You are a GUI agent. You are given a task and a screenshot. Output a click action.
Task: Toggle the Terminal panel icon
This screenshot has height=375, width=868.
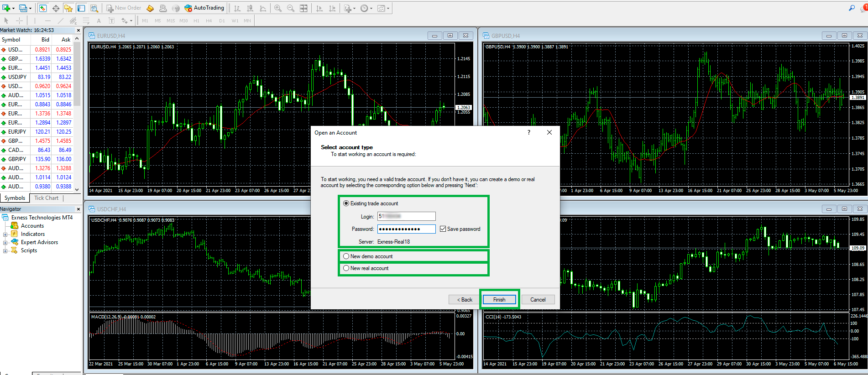point(81,8)
